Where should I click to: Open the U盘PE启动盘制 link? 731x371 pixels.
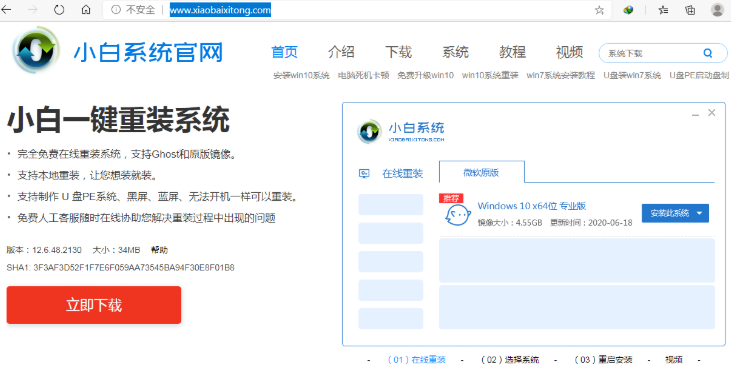click(699, 76)
